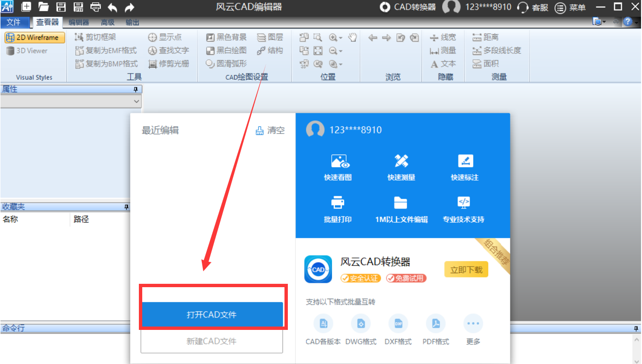Click 复制为EMF格式 tool
The height and width of the screenshot is (364, 642).
point(106,50)
